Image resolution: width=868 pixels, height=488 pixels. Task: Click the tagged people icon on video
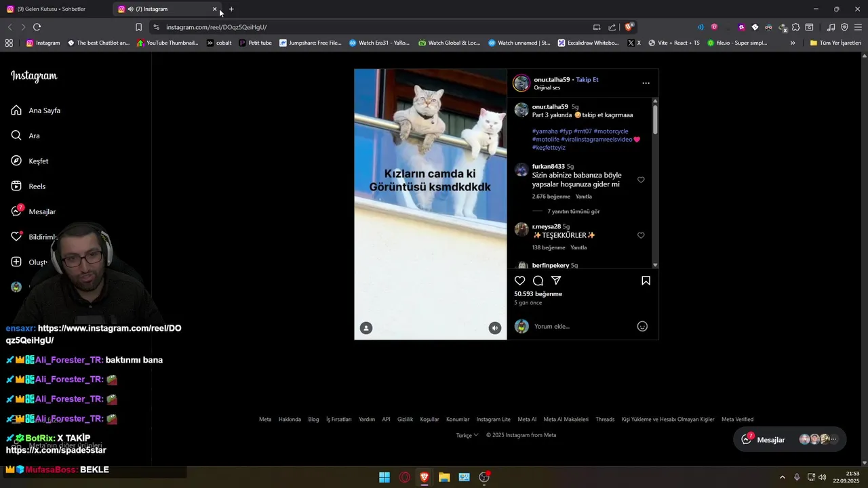(366, 328)
